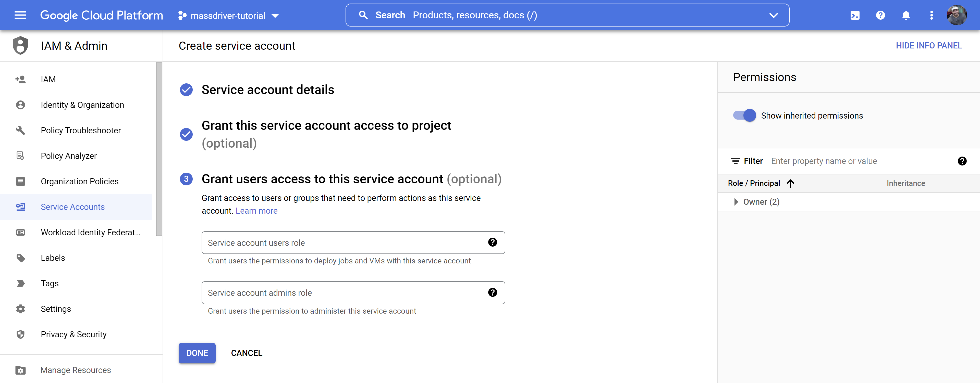Open Workload Identity Federation in the sidebar
Image resolution: width=980 pixels, height=383 pixels.
pos(76,232)
